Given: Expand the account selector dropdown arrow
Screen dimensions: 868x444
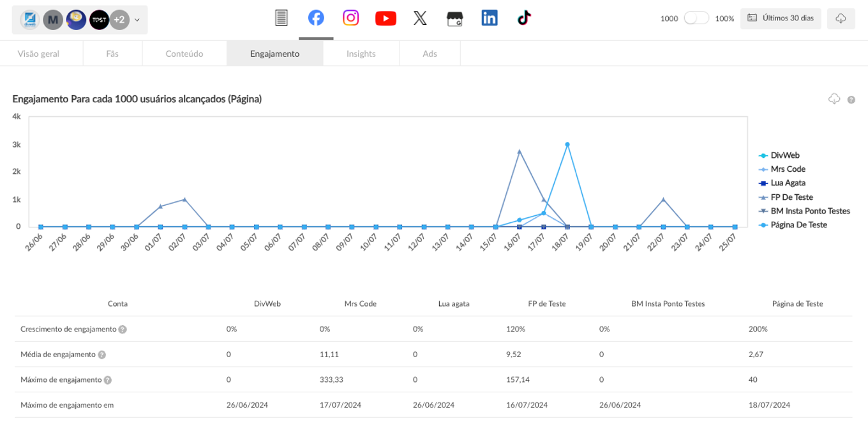Looking at the screenshot, I should pos(137,20).
